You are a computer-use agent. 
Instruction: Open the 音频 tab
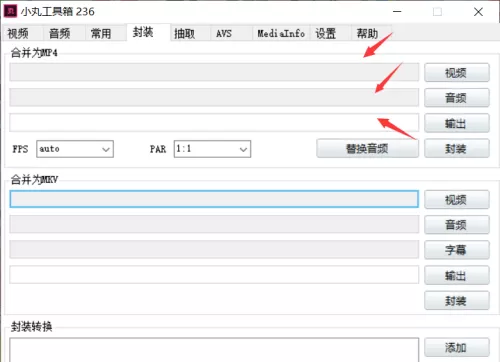coord(63,33)
